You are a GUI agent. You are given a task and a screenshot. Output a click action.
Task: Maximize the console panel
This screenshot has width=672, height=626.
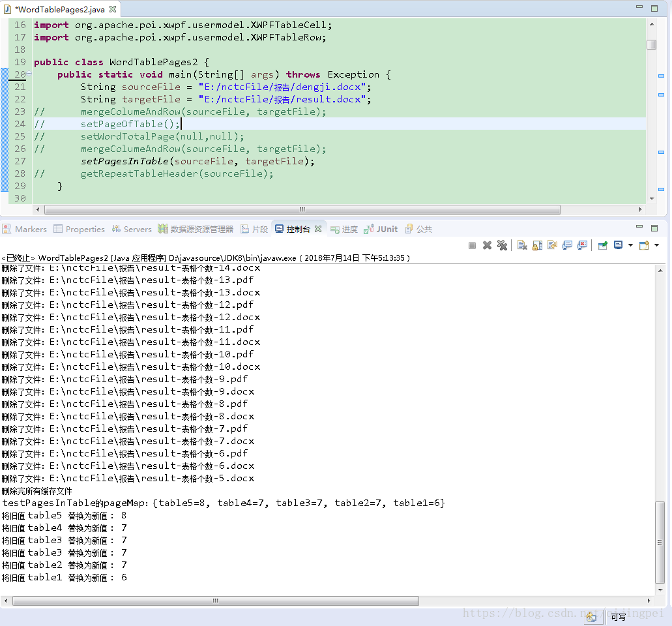pos(654,228)
